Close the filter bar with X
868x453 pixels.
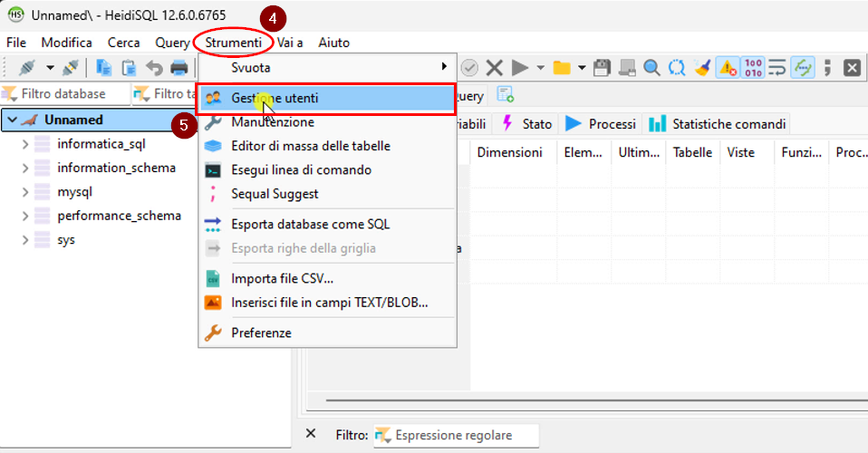[x=311, y=434]
